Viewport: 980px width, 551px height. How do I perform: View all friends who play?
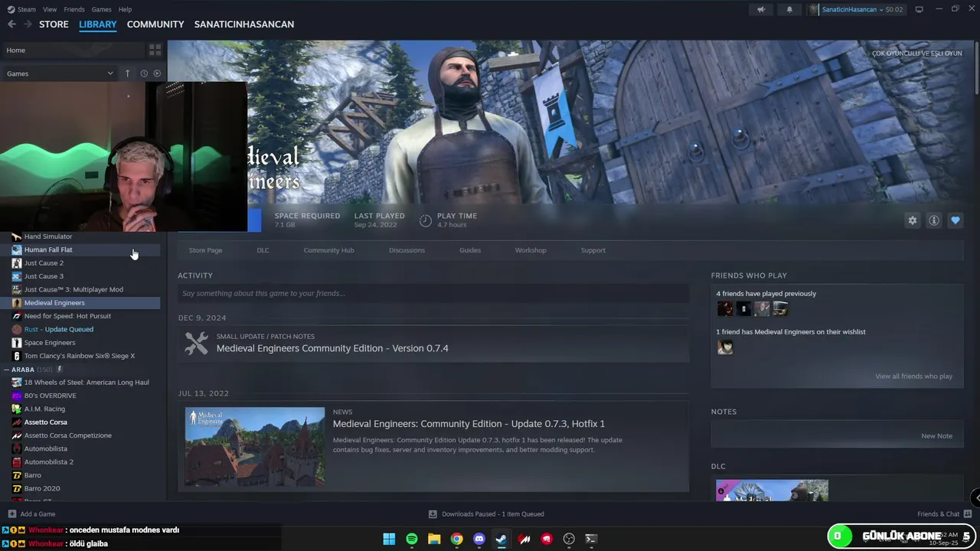(x=913, y=377)
